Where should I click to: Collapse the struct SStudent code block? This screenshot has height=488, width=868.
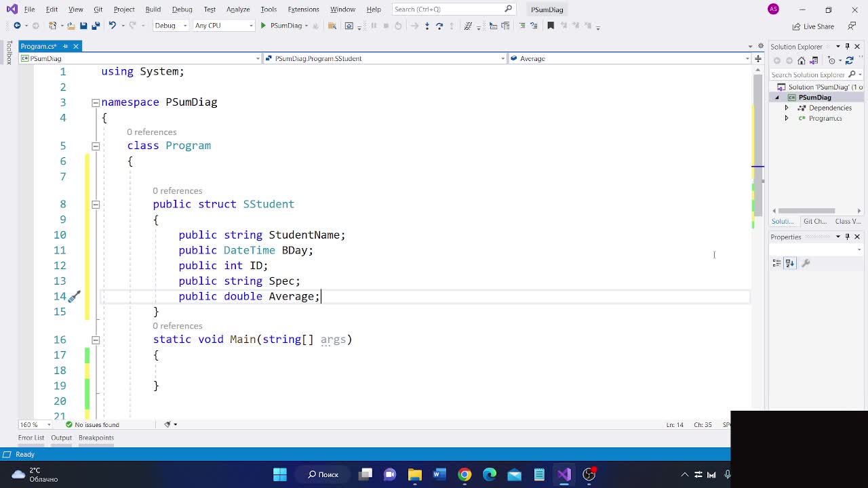click(96, 204)
